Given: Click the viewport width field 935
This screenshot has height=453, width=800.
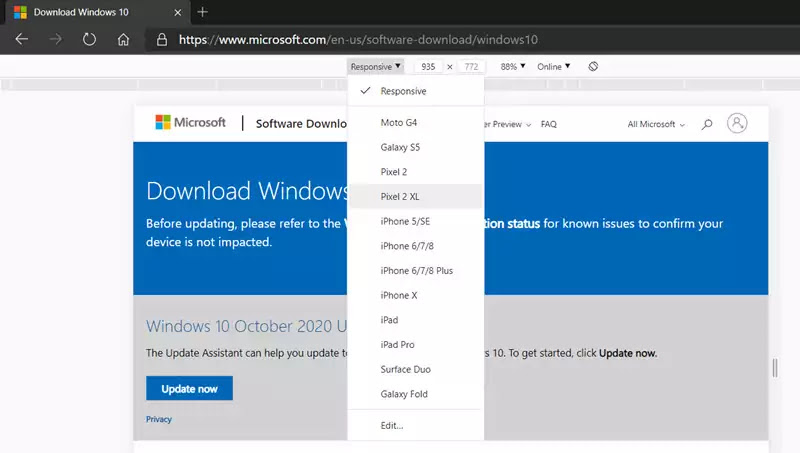Looking at the screenshot, I should 428,66.
